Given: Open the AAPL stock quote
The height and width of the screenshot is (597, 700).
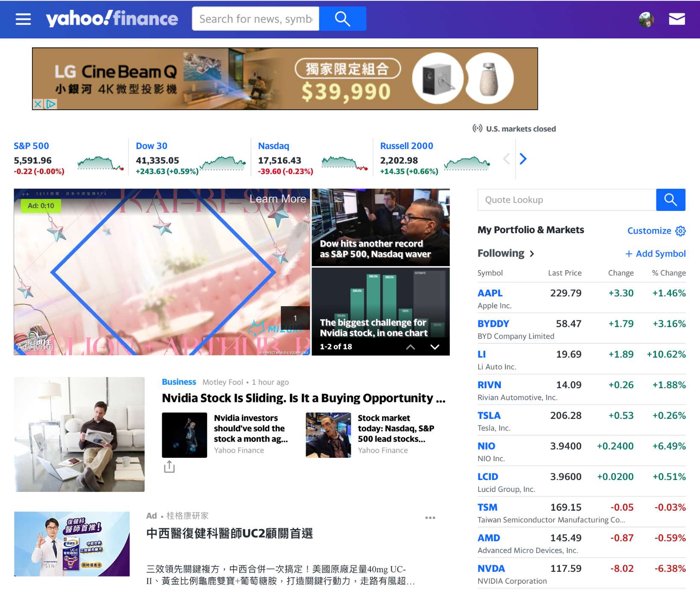Looking at the screenshot, I should point(490,293).
